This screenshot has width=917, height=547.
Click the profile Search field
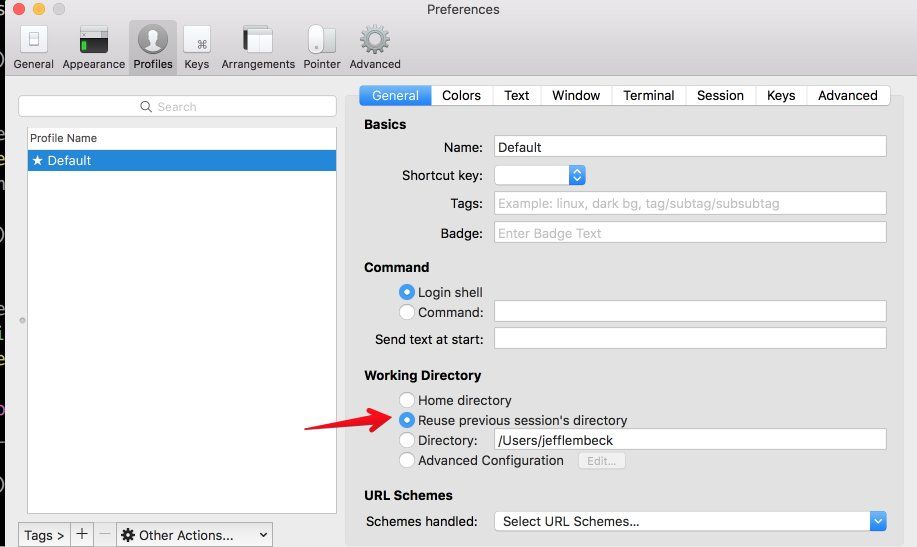pos(177,107)
